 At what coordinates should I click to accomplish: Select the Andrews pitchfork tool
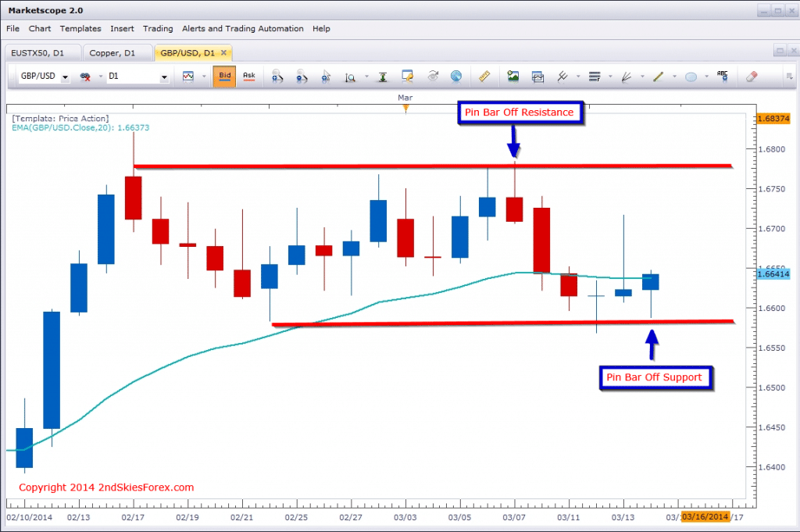pos(562,77)
